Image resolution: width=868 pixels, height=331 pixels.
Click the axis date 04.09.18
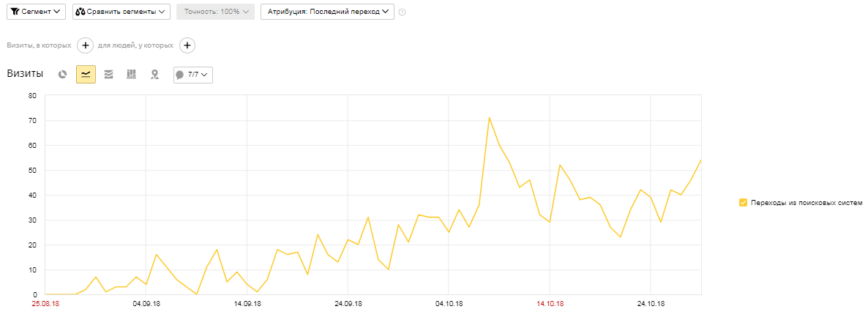146,304
